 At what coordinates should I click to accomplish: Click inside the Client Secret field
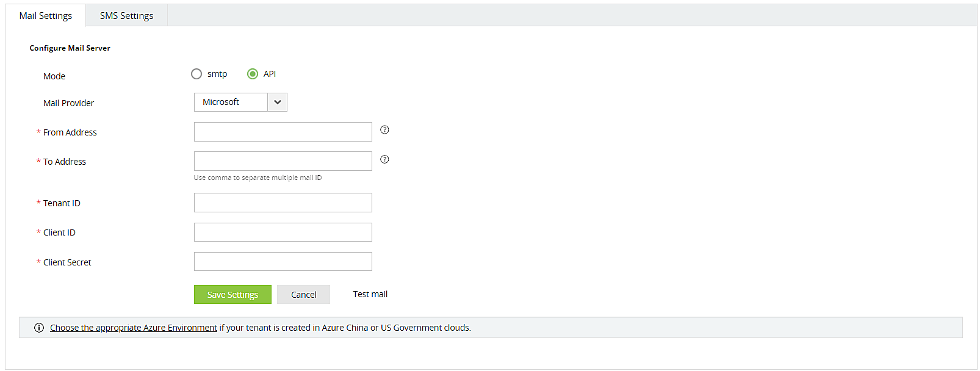(283, 261)
